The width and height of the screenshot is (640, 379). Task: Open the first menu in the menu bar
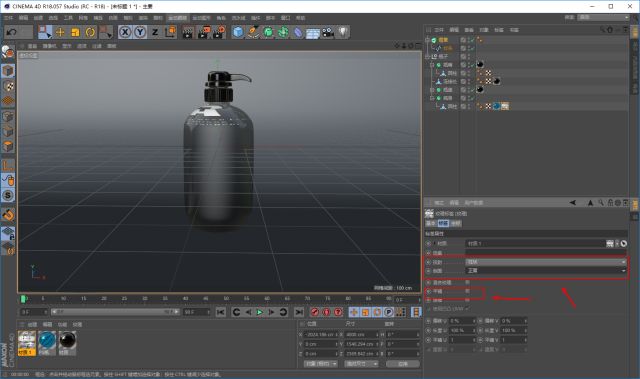[x=9, y=18]
